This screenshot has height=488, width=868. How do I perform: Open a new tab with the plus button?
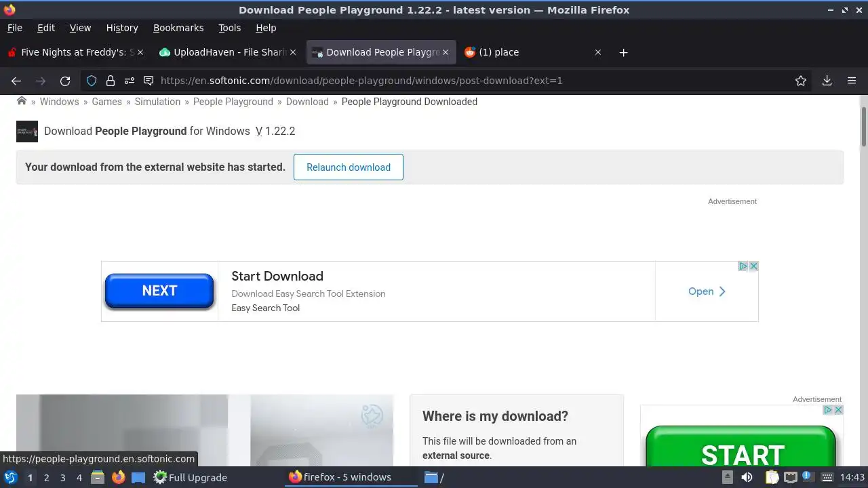623,52
